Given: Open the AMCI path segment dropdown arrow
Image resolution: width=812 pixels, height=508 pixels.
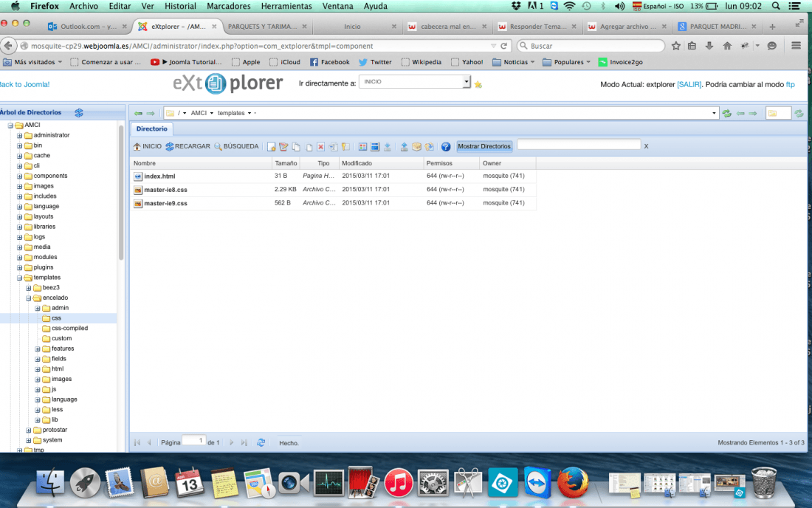Looking at the screenshot, I should 211,114.
